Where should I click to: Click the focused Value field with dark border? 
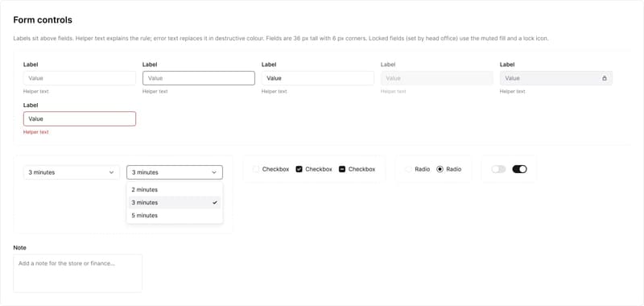pos(199,78)
